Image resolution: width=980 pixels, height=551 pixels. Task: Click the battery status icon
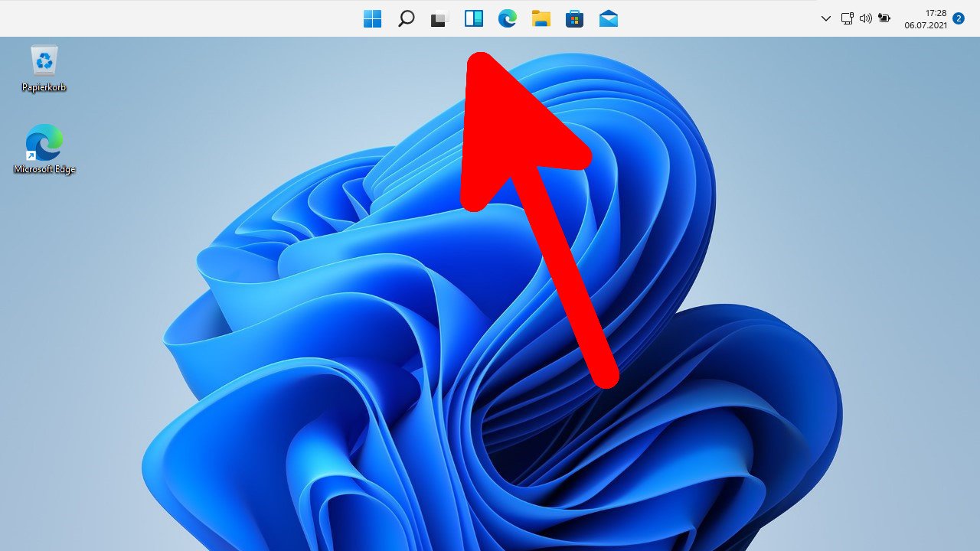pos(885,18)
